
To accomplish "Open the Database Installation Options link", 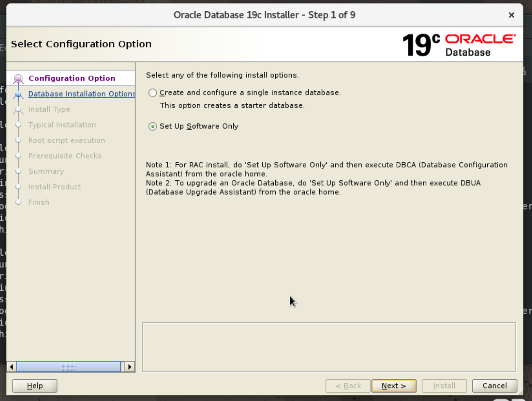I will pos(81,94).
